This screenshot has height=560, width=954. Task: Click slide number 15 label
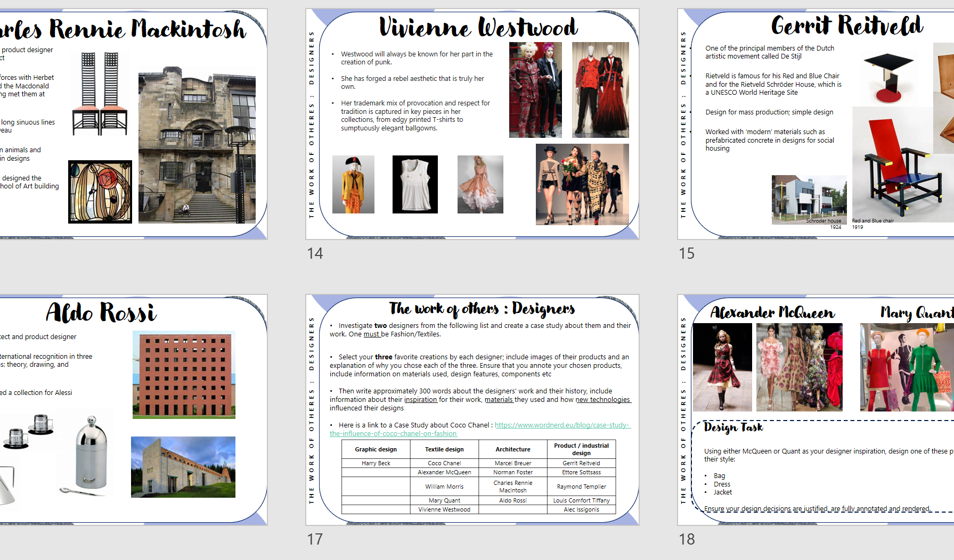(x=687, y=253)
